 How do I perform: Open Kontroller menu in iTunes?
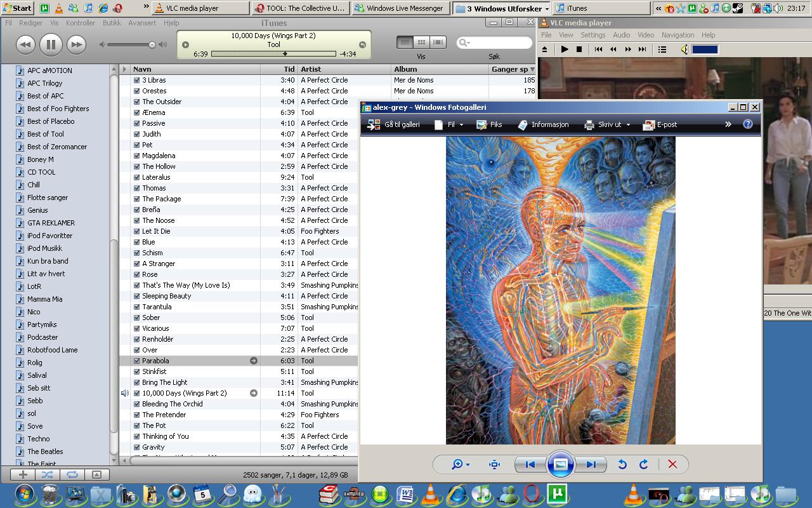81,23
